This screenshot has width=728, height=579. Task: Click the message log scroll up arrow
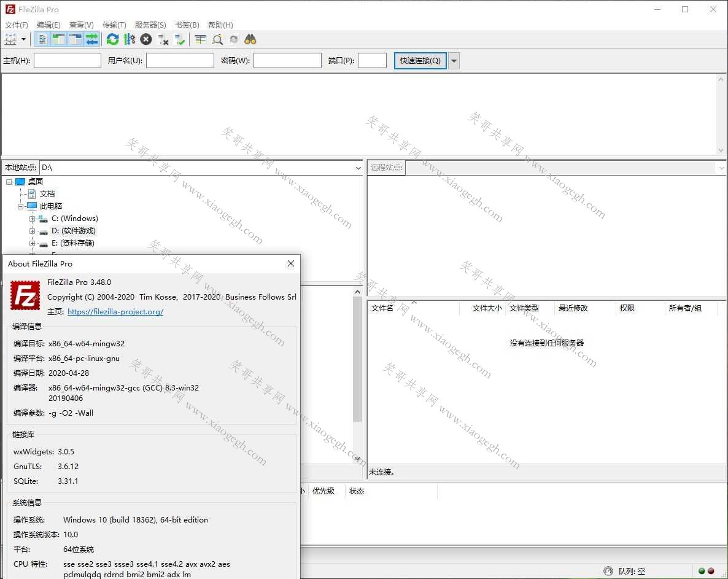click(721, 79)
